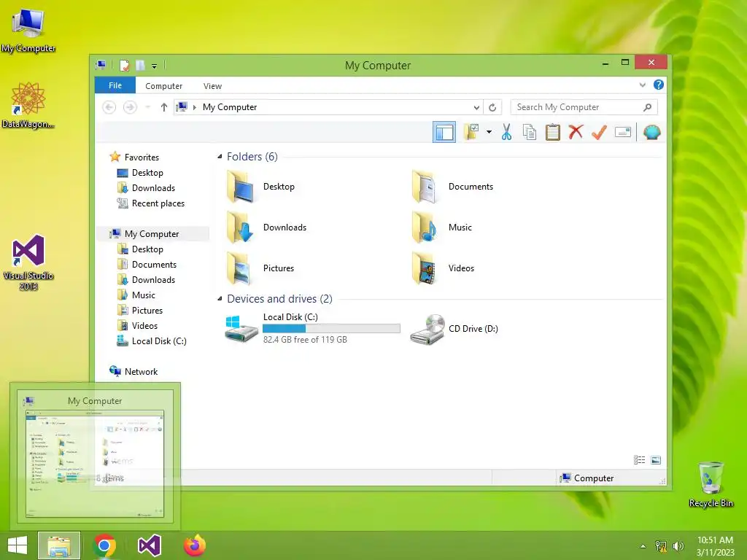Click the Copy icon in the toolbar
This screenshot has height=560, width=747.
[530, 132]
